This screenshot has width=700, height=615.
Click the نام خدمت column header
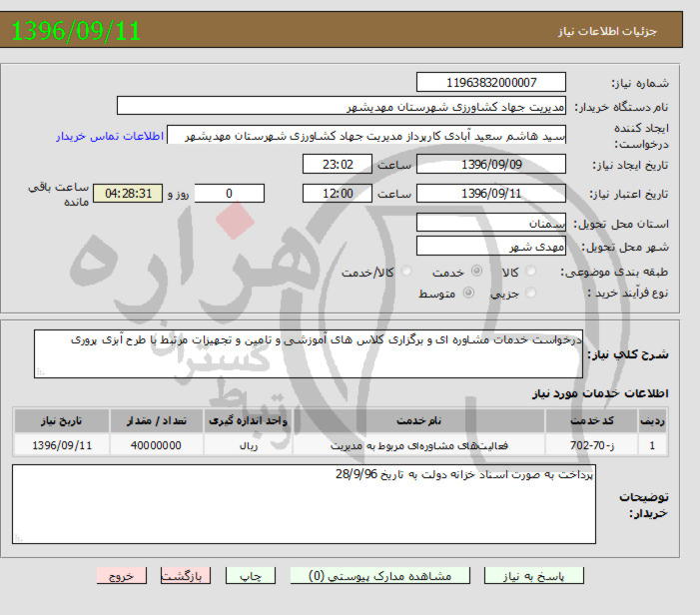418,420
